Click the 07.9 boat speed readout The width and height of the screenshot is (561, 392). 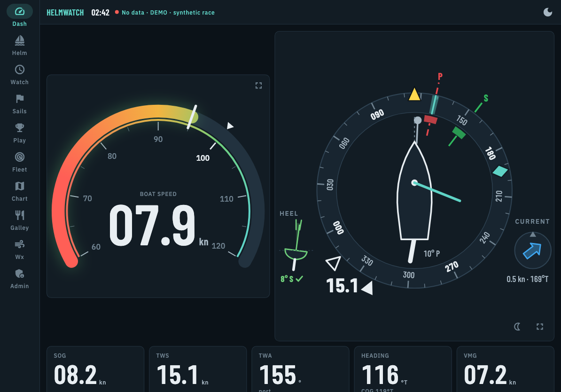[x=152, y=226]
